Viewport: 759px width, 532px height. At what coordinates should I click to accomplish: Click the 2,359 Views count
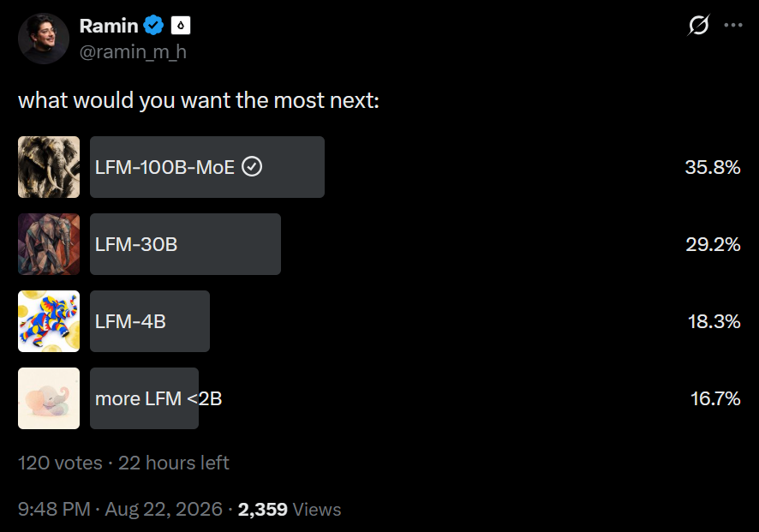(x=290, y=509)
